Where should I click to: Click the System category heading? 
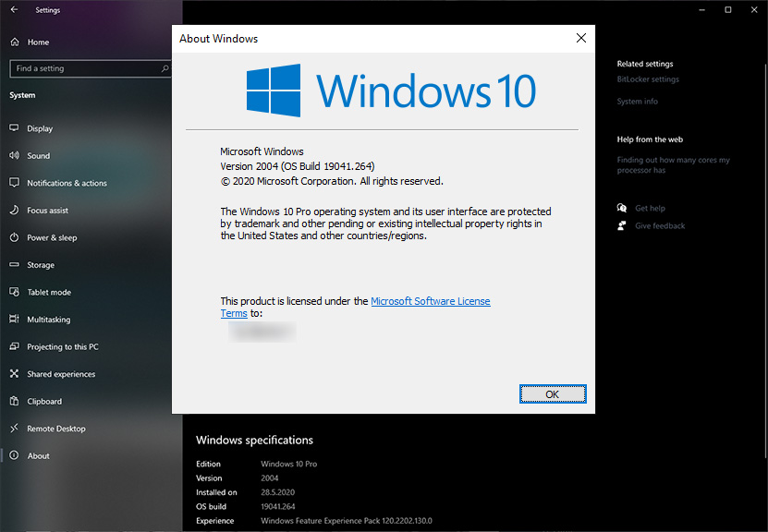22,95
